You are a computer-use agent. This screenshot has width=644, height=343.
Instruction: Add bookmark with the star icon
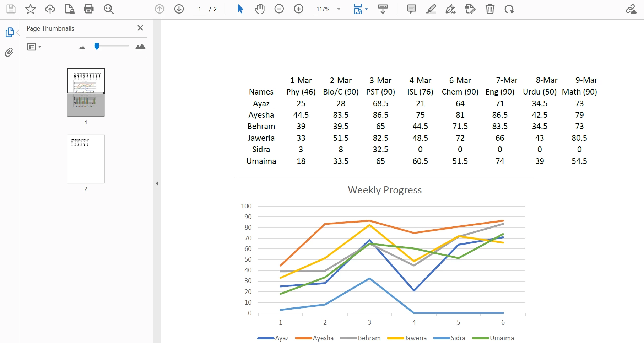pyautogui.click(x=31, y=9)
